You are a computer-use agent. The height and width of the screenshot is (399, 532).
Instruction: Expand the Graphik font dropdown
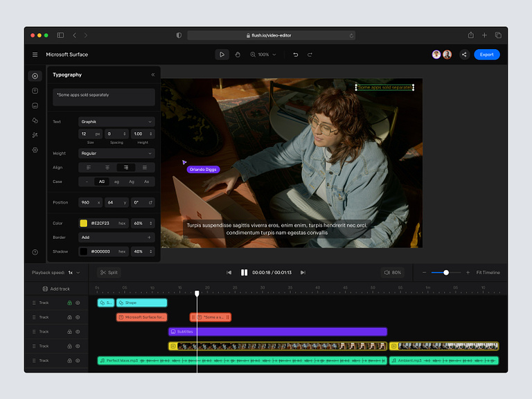point(116,122)
